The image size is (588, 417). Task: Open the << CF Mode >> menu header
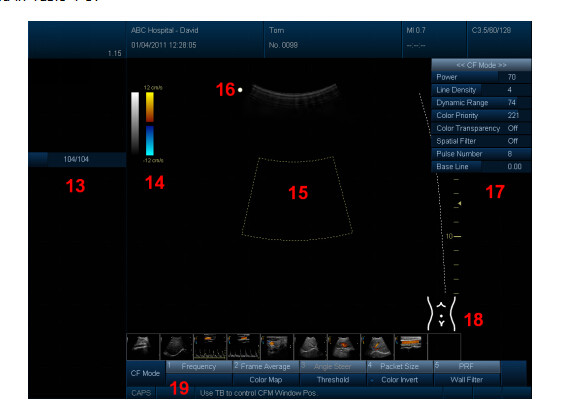point(481,65)
